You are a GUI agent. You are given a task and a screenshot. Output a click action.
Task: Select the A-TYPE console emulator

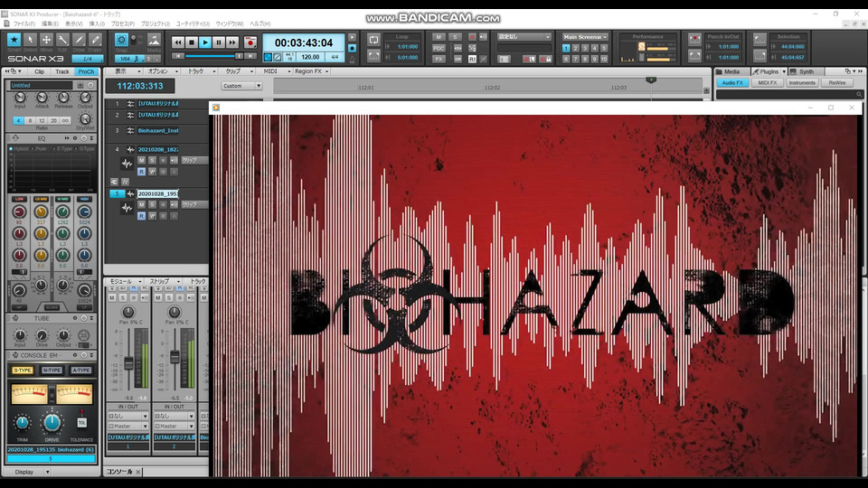click(x=80, y=371)
